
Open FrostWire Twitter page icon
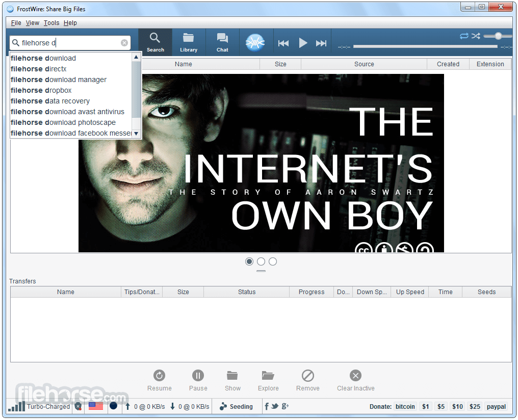(275, 406)
